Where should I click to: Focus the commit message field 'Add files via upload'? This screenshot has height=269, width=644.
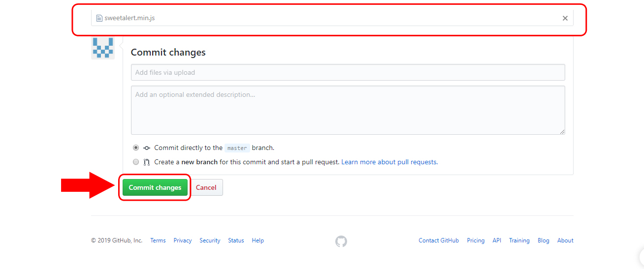(x=348, y=72)
